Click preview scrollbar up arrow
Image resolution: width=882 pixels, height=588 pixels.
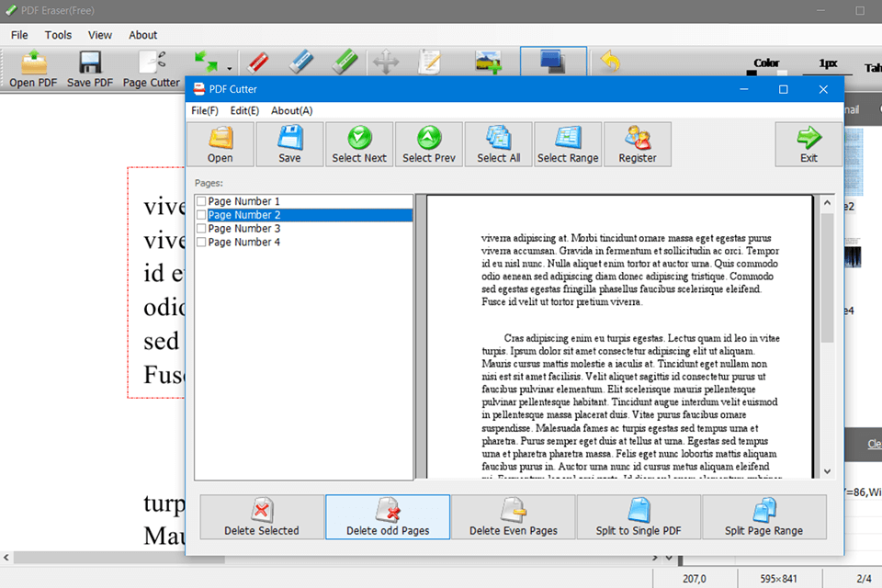coord(827,202)
